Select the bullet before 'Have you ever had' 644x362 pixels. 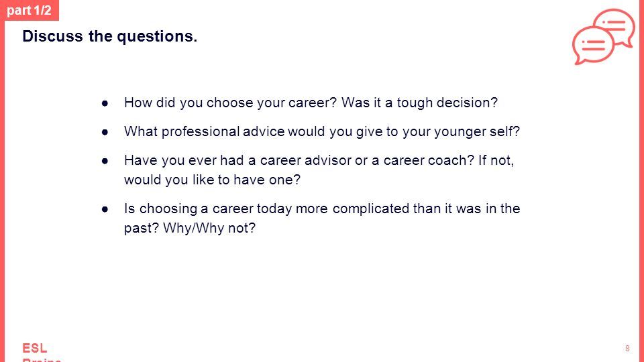pos(105,160)
